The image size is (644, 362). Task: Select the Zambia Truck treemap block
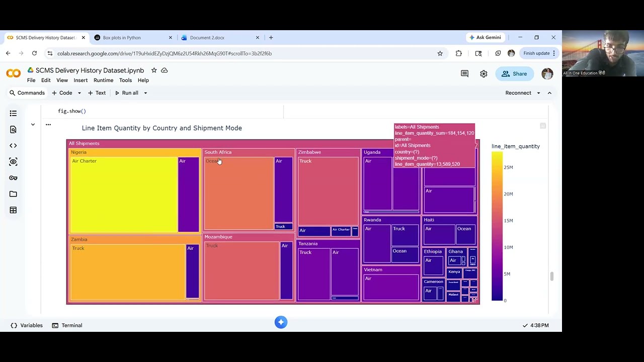128,272
